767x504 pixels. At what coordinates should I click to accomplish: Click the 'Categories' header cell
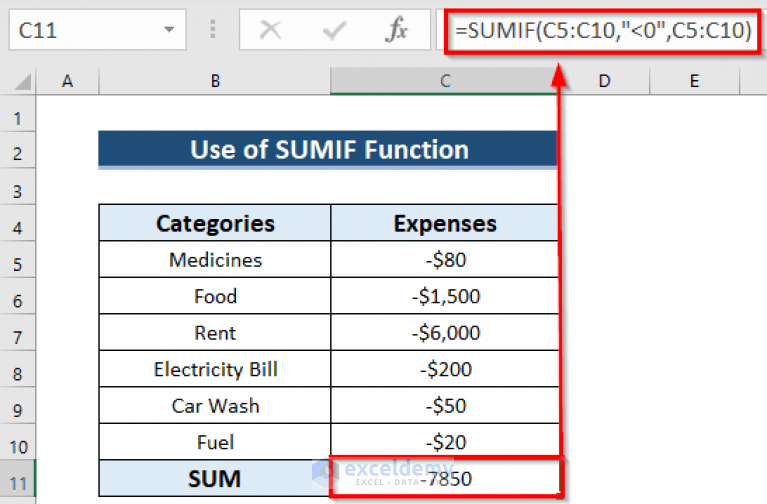tap(215, 223)
